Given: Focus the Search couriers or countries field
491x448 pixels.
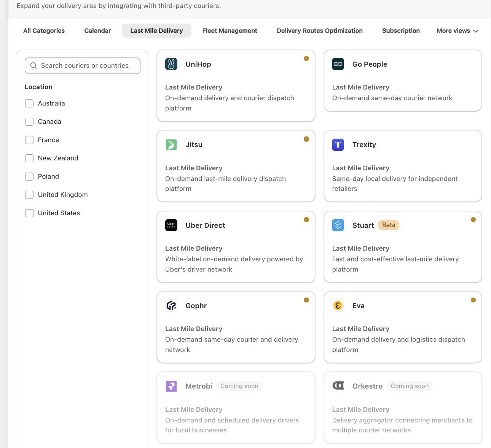Looking at the screenshot, I should [83, 66].
